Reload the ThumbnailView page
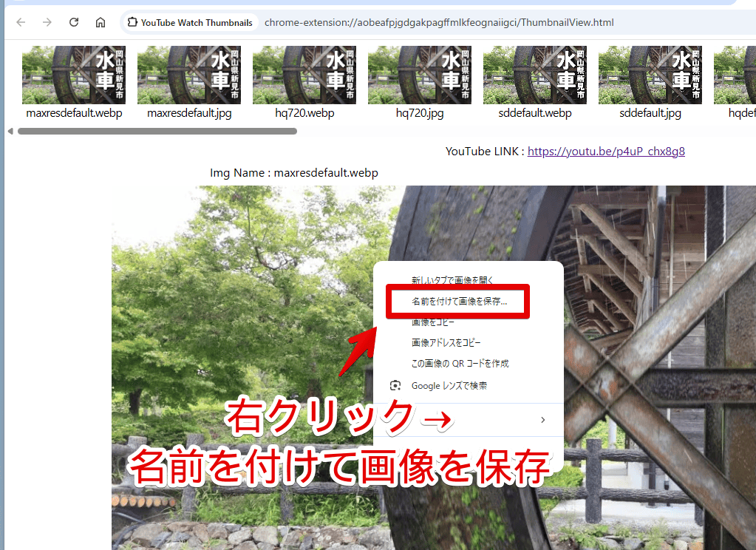Viewport: 756px width, 550px height. pyautogui.click(x=73, y=22)
